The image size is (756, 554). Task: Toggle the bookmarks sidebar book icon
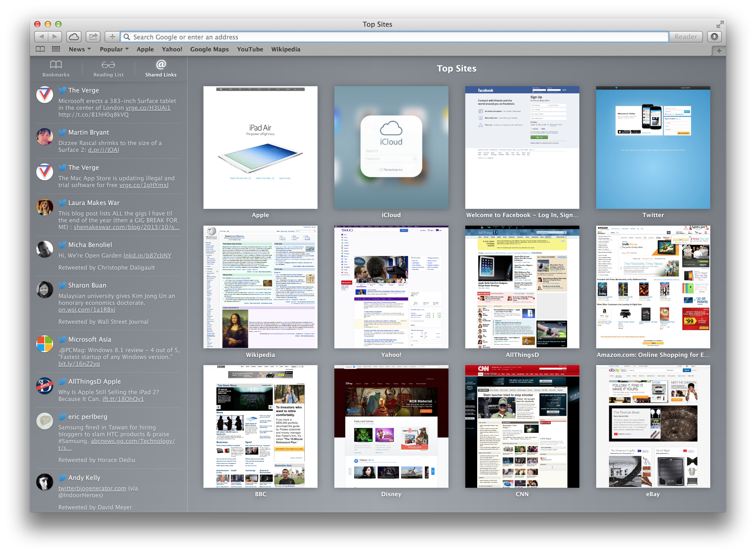pyautogui.click(x=40, y=49)
